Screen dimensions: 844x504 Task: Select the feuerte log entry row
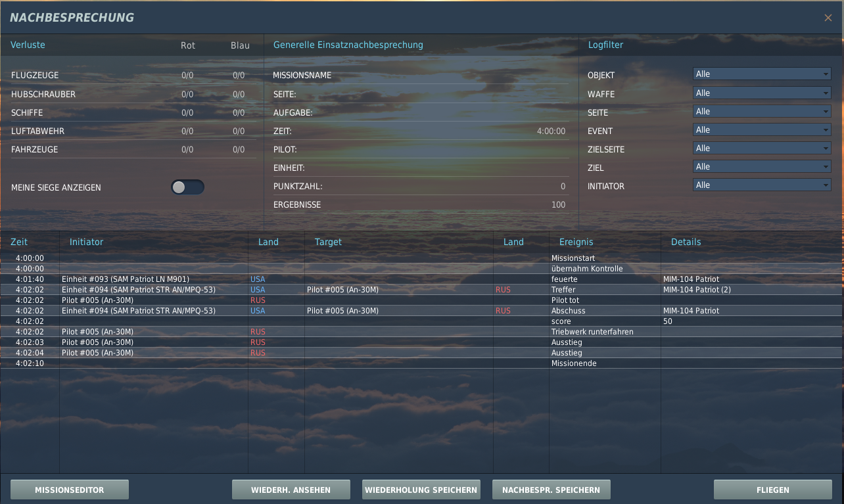pos(421,279)
